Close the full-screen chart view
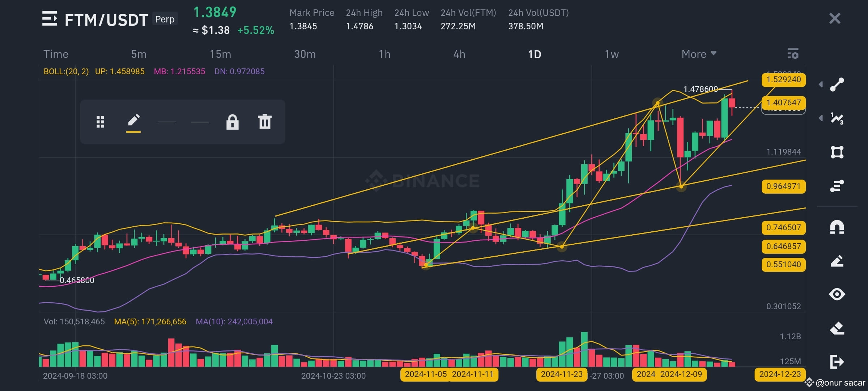Screen dimensions: 868x391 (x=835, y=18)
